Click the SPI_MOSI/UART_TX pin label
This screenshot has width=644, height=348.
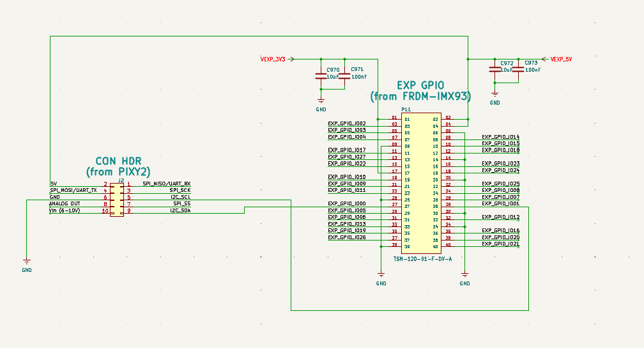coord(73,191)
